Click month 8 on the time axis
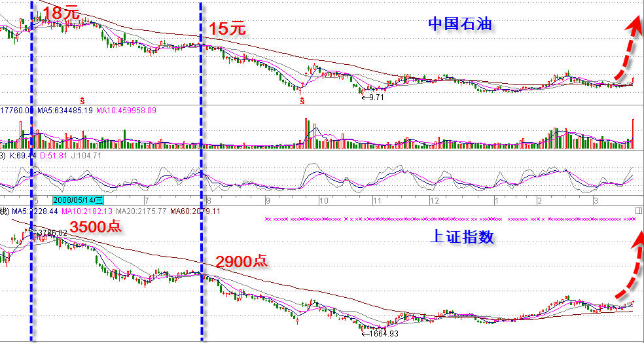This screenshot has width=644, height=343. (x=209, y=201)
